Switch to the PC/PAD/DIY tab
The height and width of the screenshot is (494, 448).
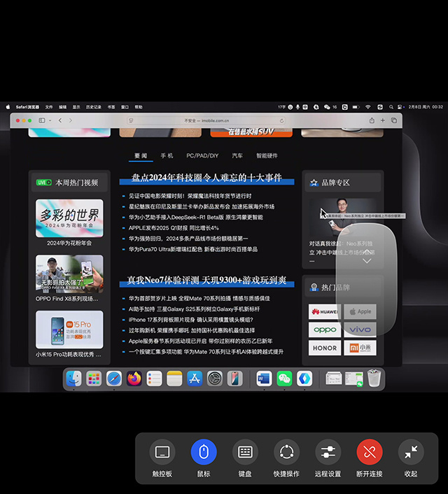click(x=202, y=155)
